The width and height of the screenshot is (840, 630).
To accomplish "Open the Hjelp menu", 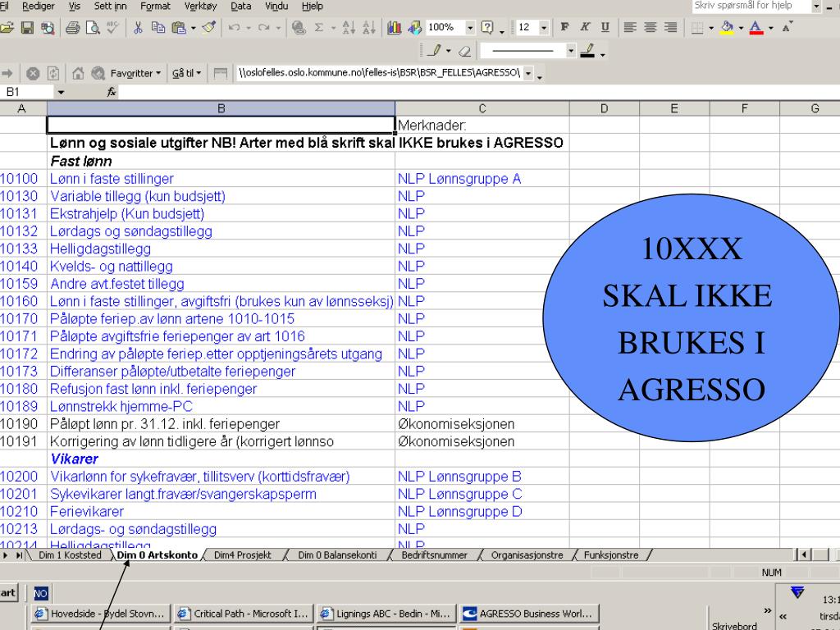I will pos(313,6).
